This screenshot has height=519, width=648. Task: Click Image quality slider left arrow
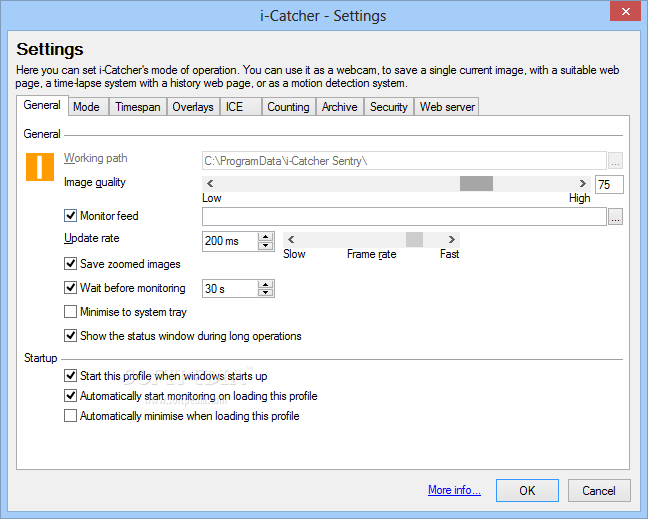[x=210, y=183]
